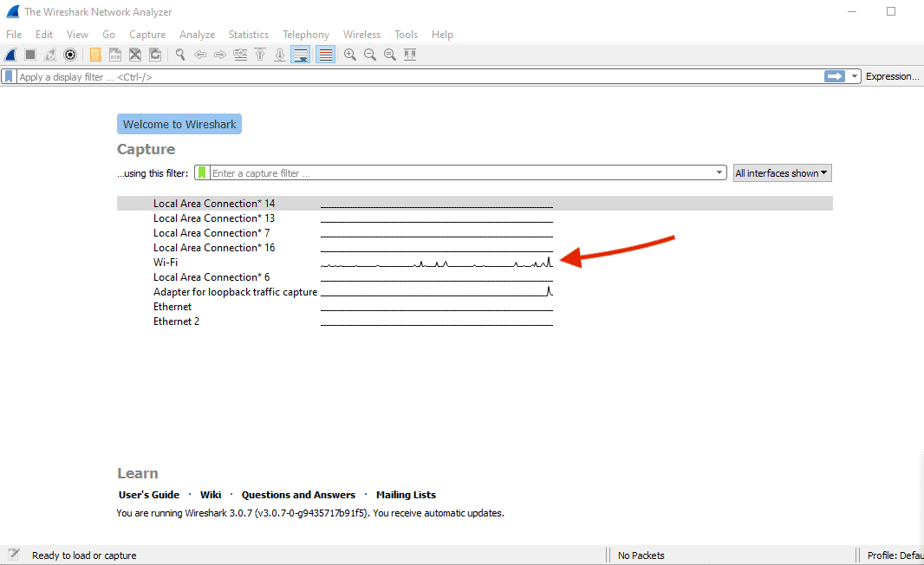The image size is (924, 565).
Task: Click inside the display filter input field
Action: (x=347, y=75)
